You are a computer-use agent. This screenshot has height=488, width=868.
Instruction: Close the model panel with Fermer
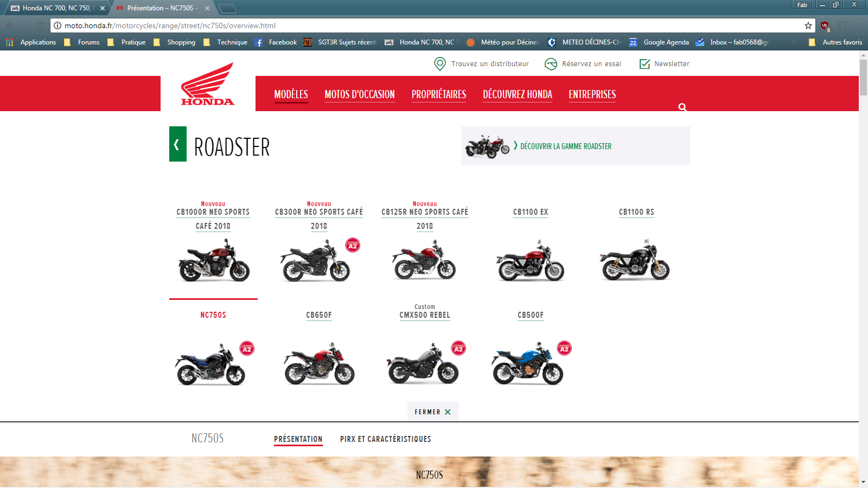coord(432,412)
